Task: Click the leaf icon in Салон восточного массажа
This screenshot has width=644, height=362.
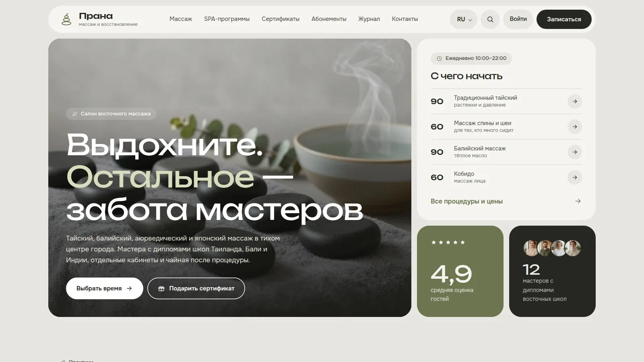Action: (74, 114)
